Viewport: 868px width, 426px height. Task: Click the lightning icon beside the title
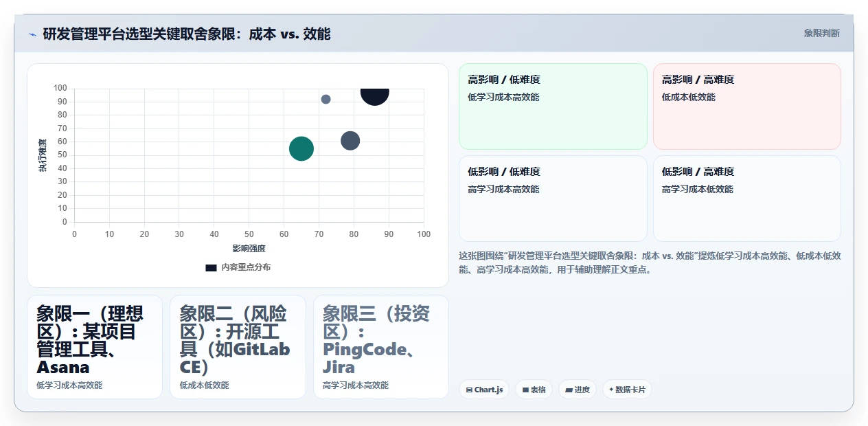(32, 34)
